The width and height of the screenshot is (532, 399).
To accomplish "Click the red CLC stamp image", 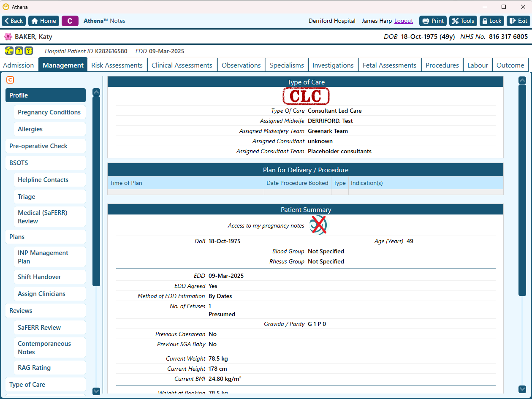I will (x=306, y=96).
